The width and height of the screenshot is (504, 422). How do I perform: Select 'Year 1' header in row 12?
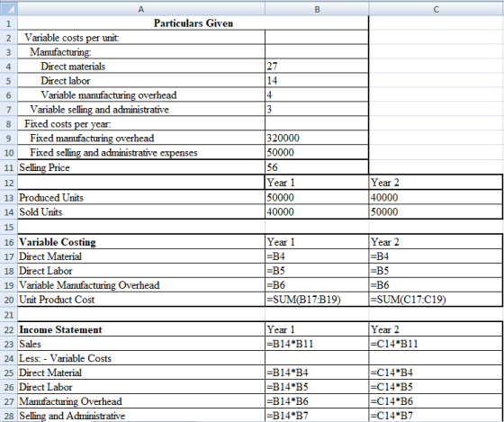pyautogui.click(x=317, y=183)
